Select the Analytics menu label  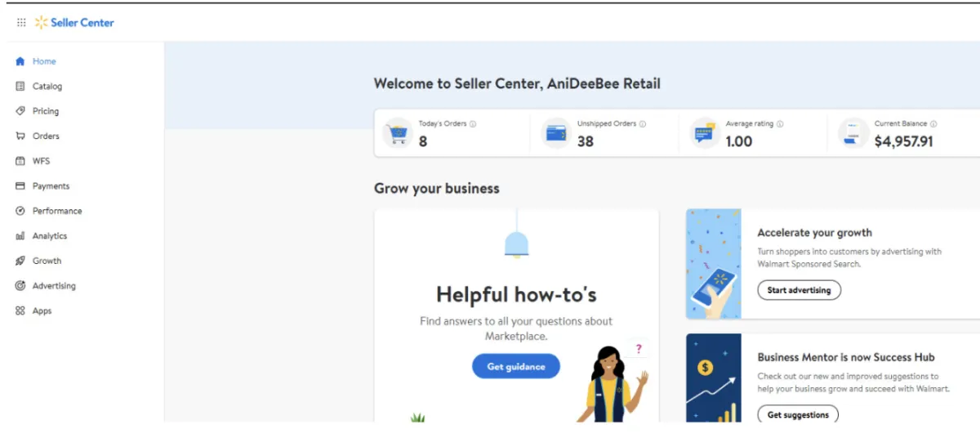click(50, 236)
